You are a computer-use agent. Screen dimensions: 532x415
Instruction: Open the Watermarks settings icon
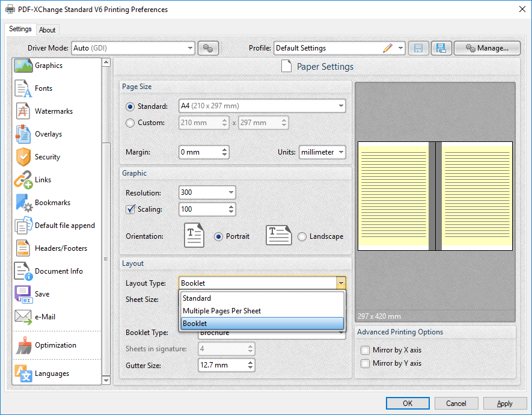point(23,111)
